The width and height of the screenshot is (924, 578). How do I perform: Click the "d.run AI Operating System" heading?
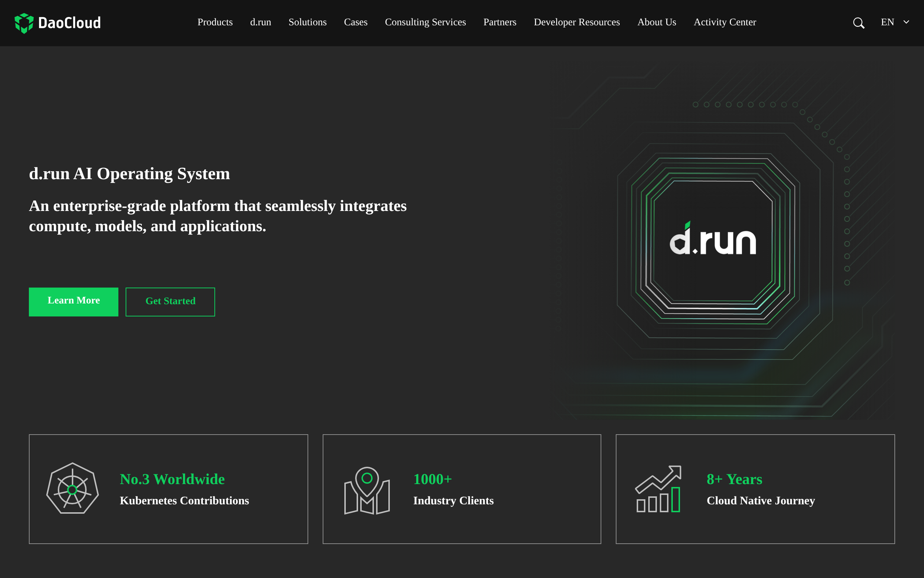(130, 173)
